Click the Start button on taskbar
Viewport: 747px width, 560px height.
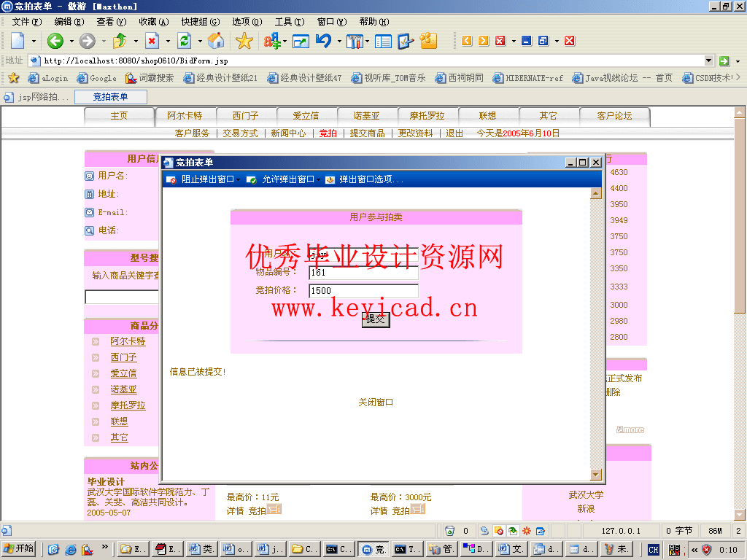[20, 549]
